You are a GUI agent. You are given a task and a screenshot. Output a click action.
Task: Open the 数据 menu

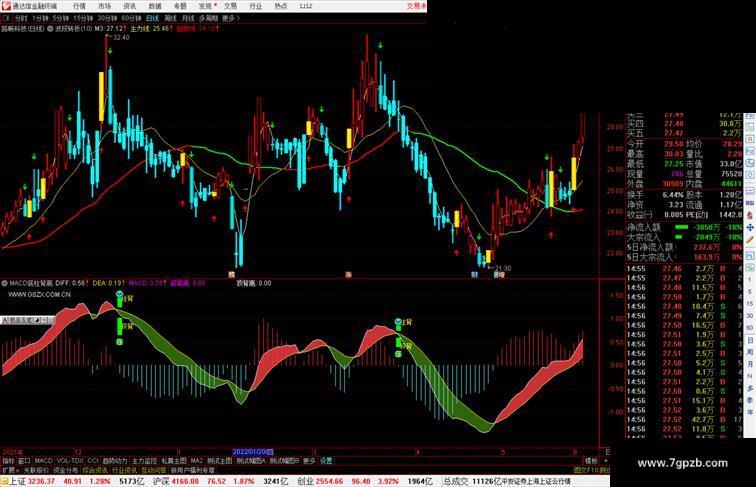(x=155, y=6)
